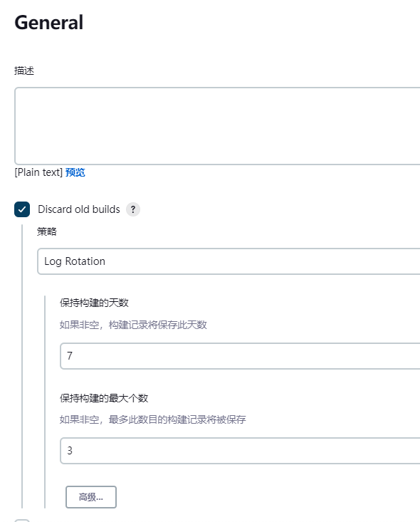Click the inner indent bar beside retention fields
Screen dimensions: 420x522
45,402
